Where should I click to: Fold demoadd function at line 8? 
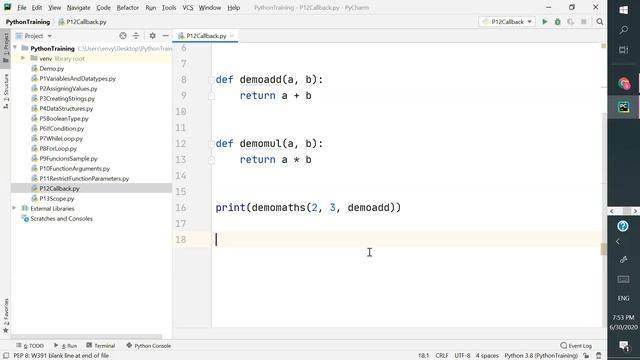(211, 80)
